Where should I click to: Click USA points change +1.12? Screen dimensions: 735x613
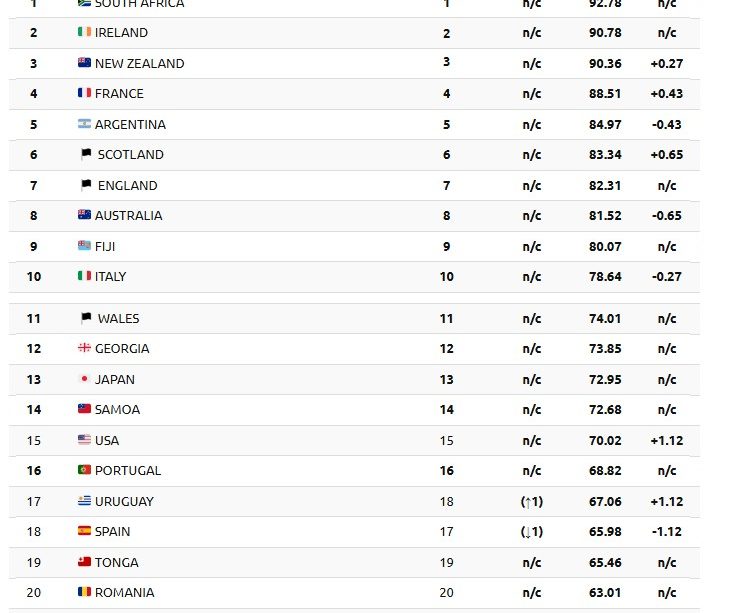click(667, 441)
